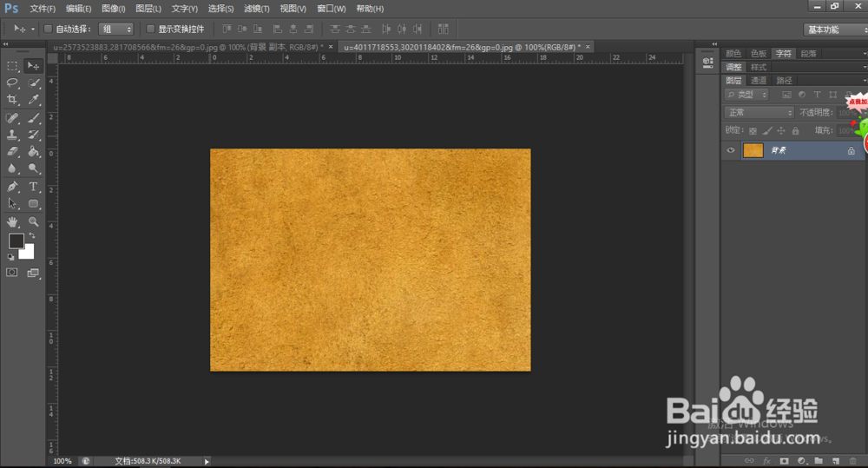The image size is (868, 468).
Task: Pick the Eyedropper tool
Action: point(34,101)
